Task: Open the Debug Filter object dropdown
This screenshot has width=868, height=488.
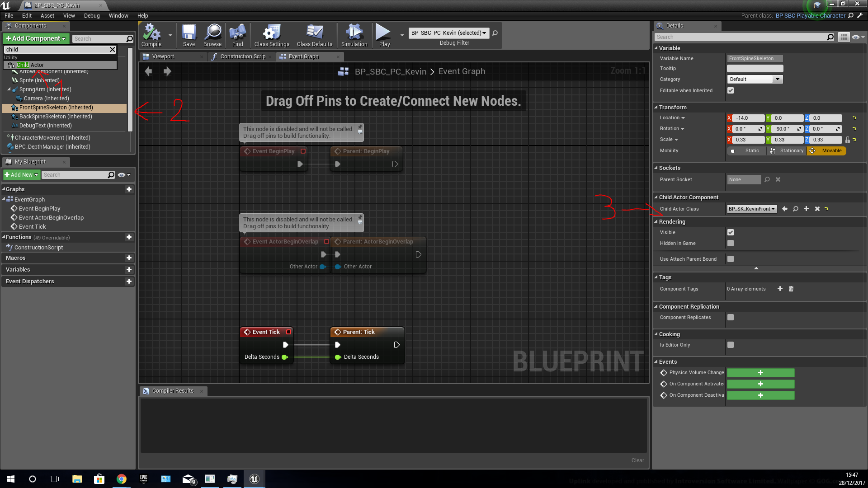Action: click(x=449, y=33)
